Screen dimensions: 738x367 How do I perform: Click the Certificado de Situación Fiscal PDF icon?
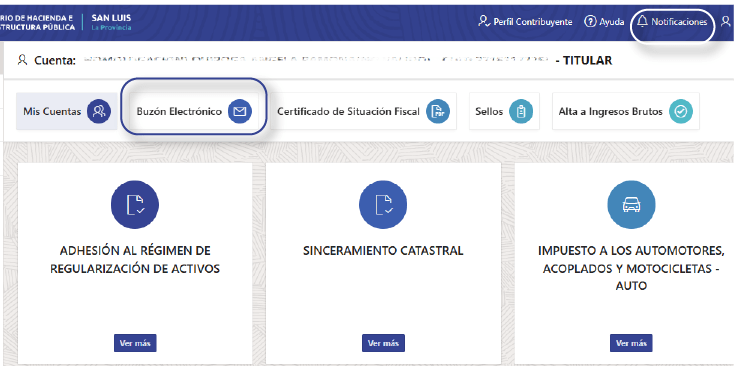[x=438, y=112]
